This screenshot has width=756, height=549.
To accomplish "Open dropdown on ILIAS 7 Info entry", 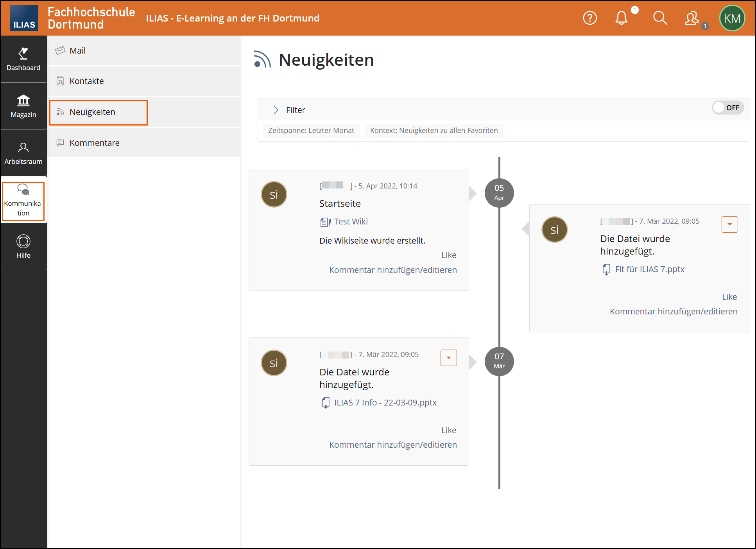I will click(x=448, y=358).
